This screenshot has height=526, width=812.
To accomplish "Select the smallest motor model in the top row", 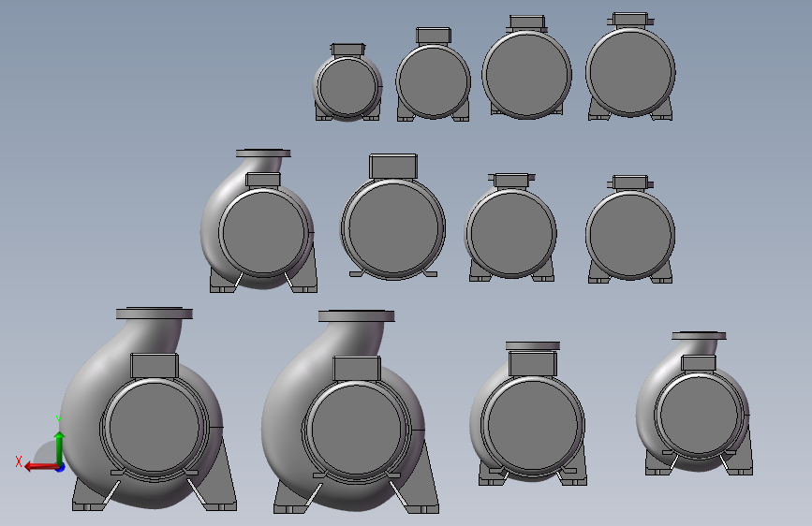I will click(x=347, y=82).
